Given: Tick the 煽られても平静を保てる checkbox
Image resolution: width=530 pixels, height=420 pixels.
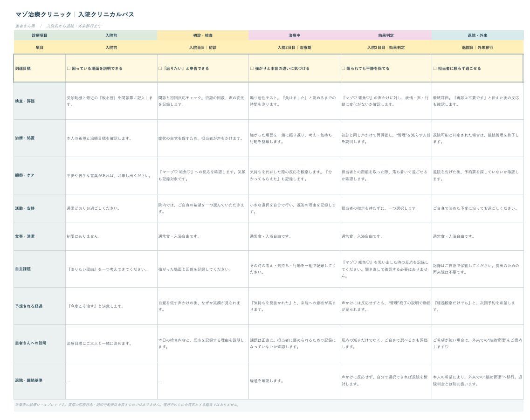Looking at the screenshot, I should click(x=344, y=68).
